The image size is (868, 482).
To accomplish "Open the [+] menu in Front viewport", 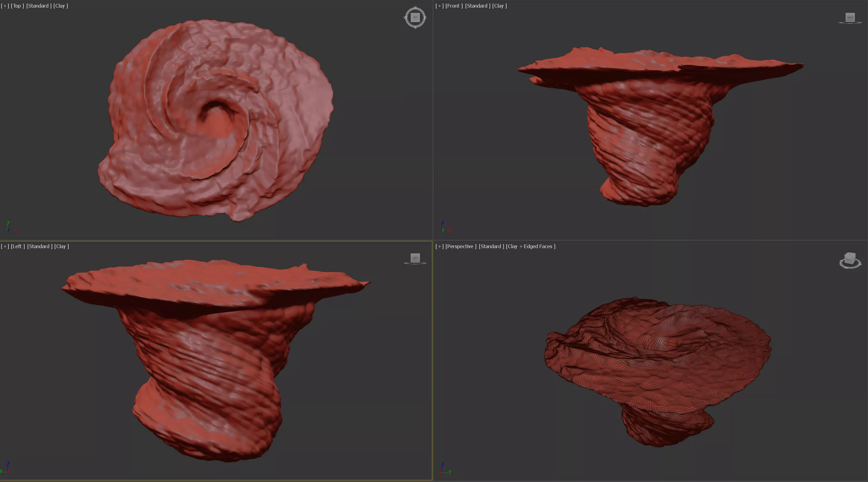I will (439, 6).
